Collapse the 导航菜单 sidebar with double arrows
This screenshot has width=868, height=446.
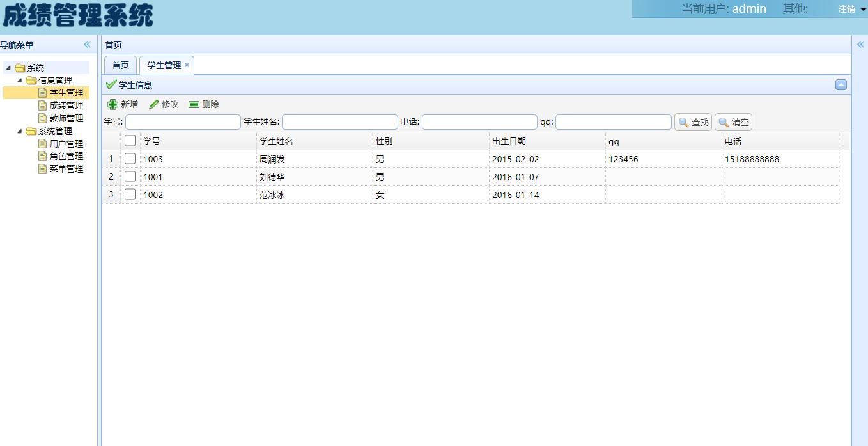pos(86,44)
